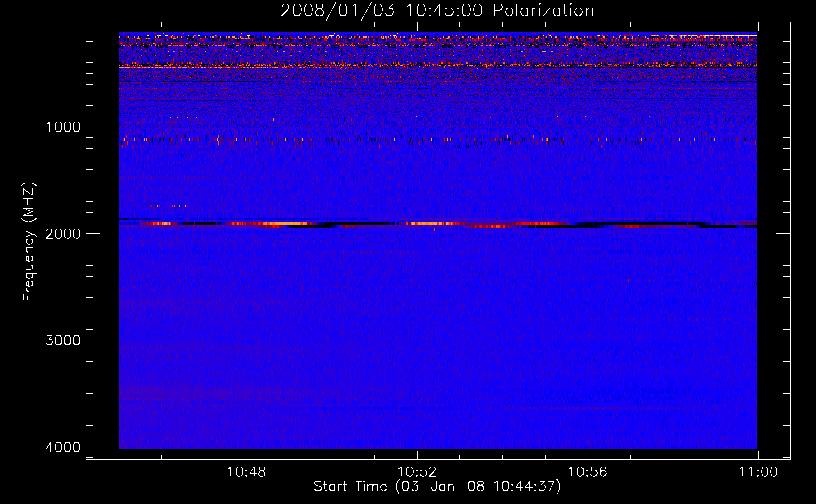
Task: Click the 'Frequency (MHZ)' axis label
Action: pyautogui.click(x=29, y=242)
